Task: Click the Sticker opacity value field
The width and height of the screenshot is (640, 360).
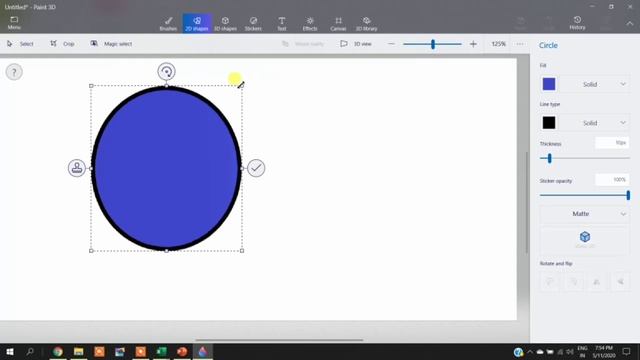Action: tap(612, 180)
